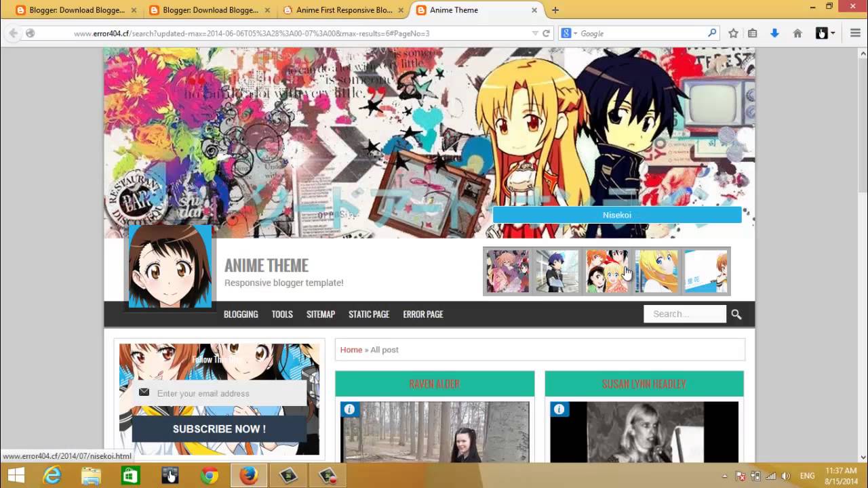Open the Windows Store taskbar icon
The image size is (868, 488).
(130, 476)
